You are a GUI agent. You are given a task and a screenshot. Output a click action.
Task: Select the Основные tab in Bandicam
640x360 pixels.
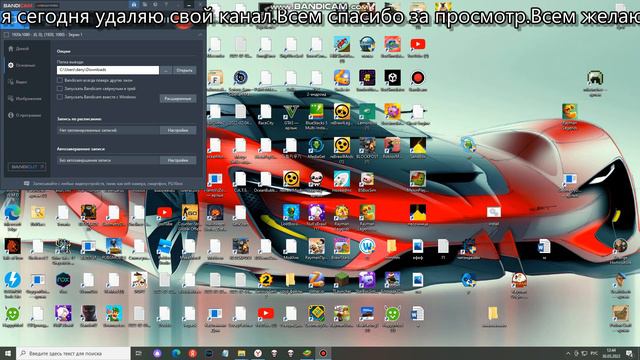coord(22,65)
